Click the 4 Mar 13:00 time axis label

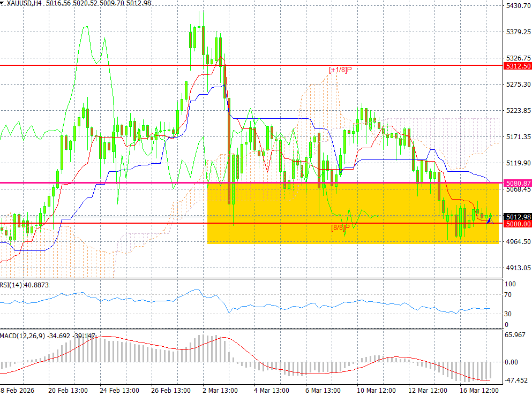(272, 391)
